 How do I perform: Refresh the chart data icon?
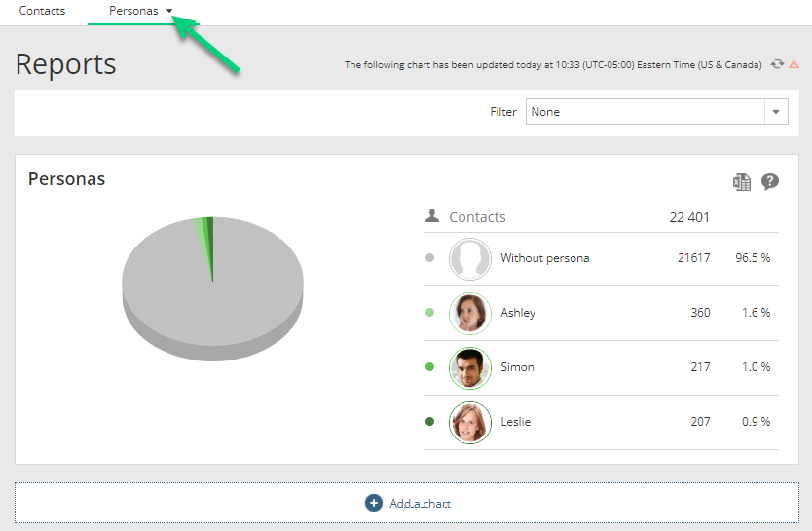coord(777,64)
